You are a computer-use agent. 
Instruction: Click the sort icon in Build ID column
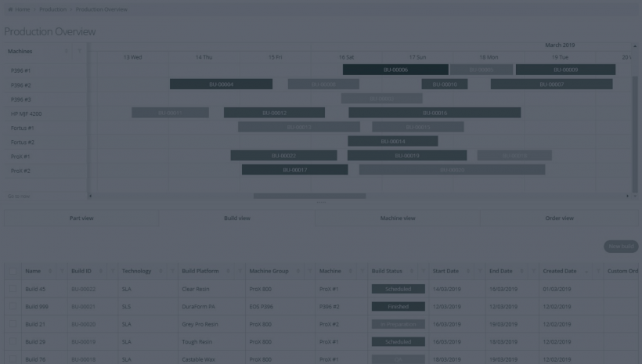101,272
